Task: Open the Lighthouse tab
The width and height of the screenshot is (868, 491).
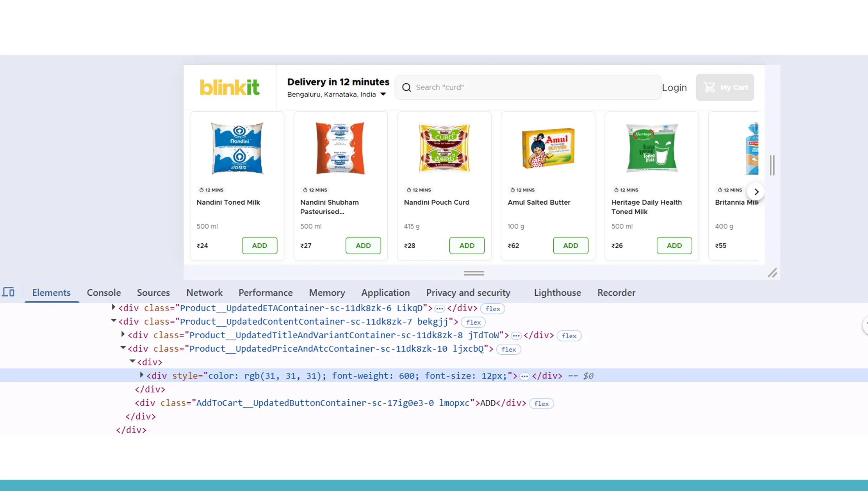Action: 557,293
